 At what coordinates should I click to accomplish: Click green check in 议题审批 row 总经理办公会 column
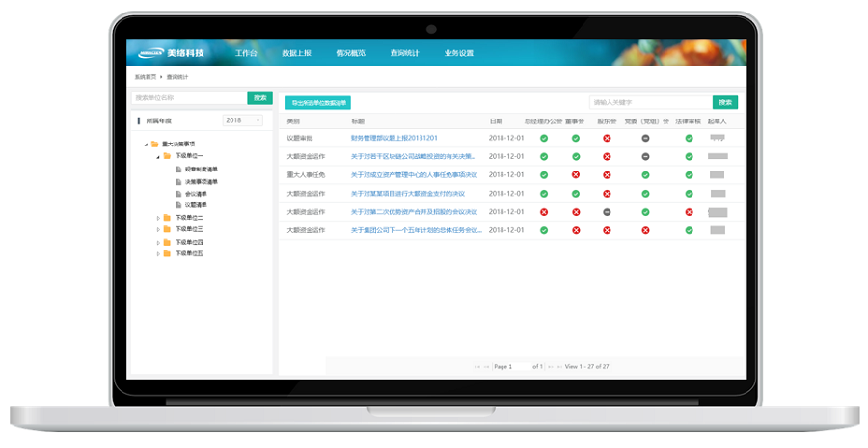point(544,138)
